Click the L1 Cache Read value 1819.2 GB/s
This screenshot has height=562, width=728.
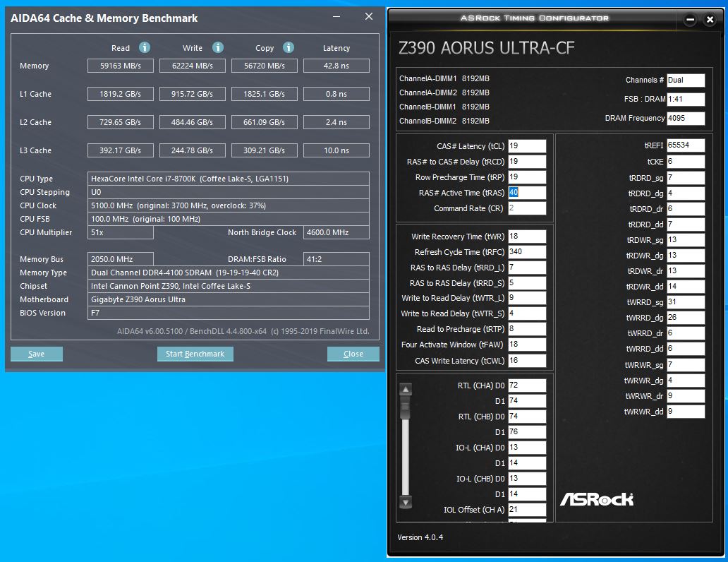120,94
